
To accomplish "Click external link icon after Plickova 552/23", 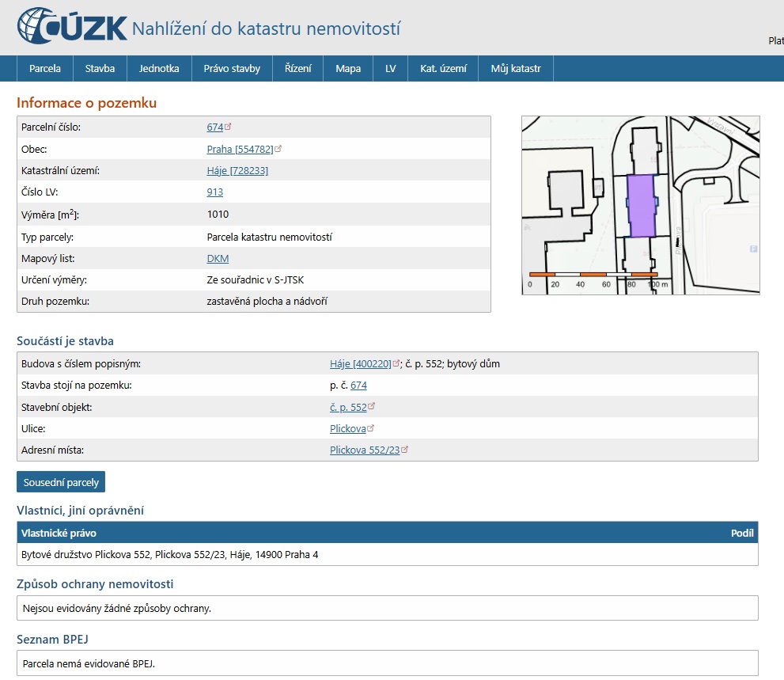I will coord(405,450).
